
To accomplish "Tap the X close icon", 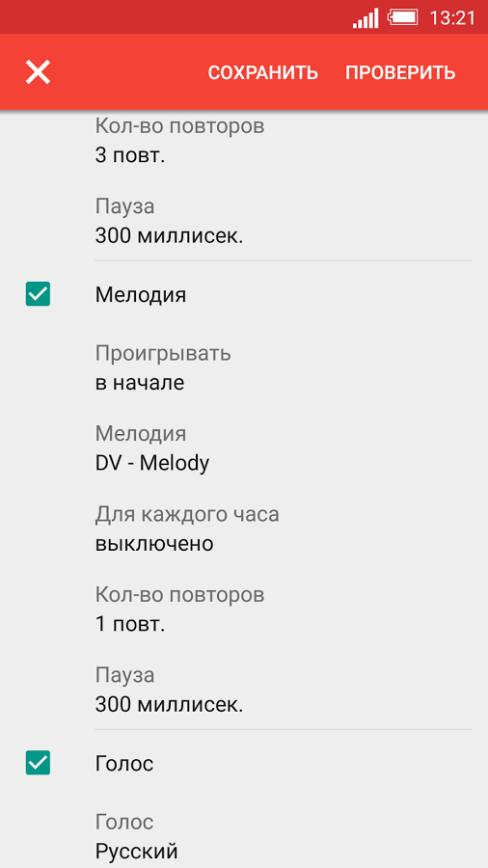I will 38,72.
